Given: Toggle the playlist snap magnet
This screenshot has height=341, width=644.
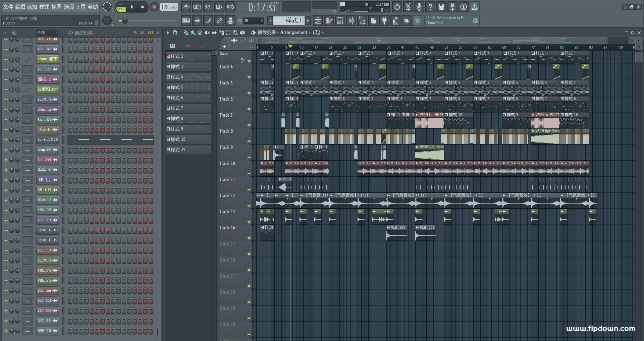Looking at the screenshot, I should coord(175,33).
